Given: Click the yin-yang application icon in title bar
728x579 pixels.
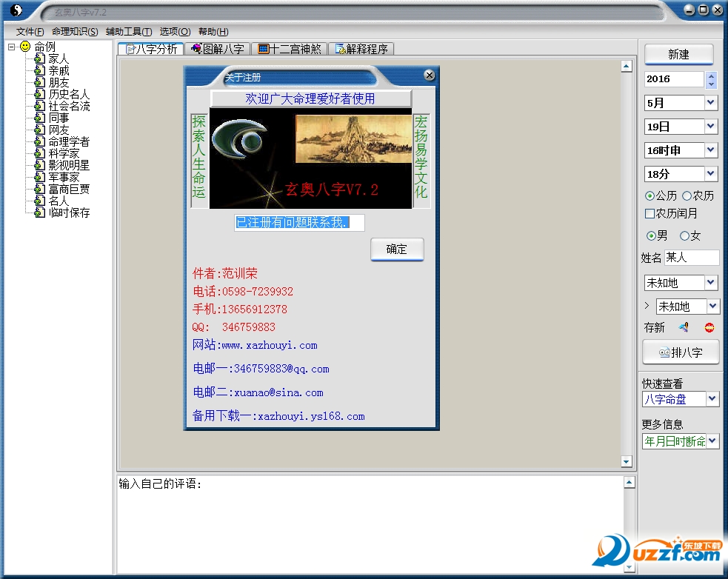Looking at the screenshot, I should pyautogui.click(x=16, y=10).
